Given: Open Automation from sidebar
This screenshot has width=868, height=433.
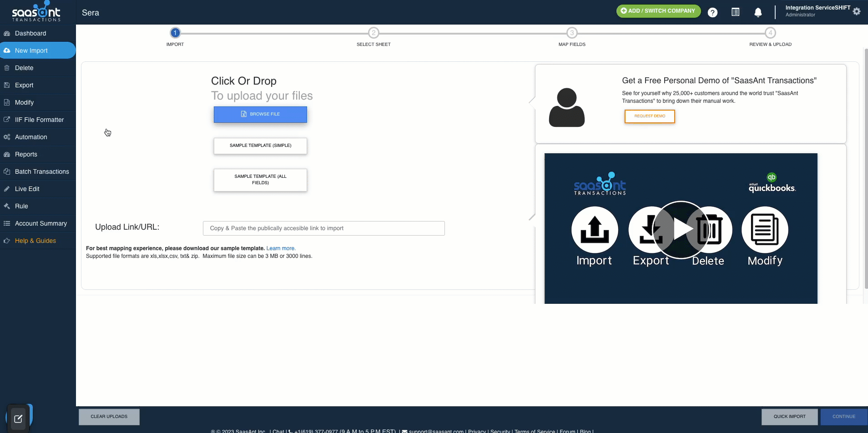Looking at the screenshot, I should [x=38, y=137].
